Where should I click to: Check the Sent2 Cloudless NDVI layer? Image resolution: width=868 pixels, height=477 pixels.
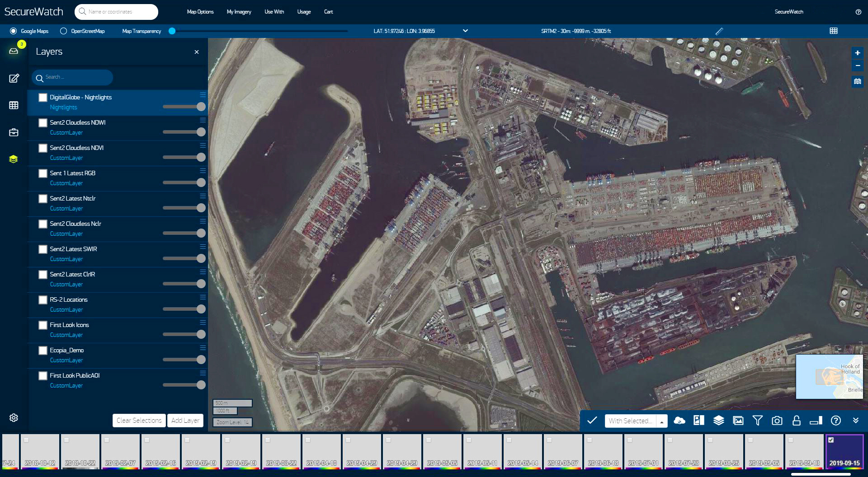[43, 148]
